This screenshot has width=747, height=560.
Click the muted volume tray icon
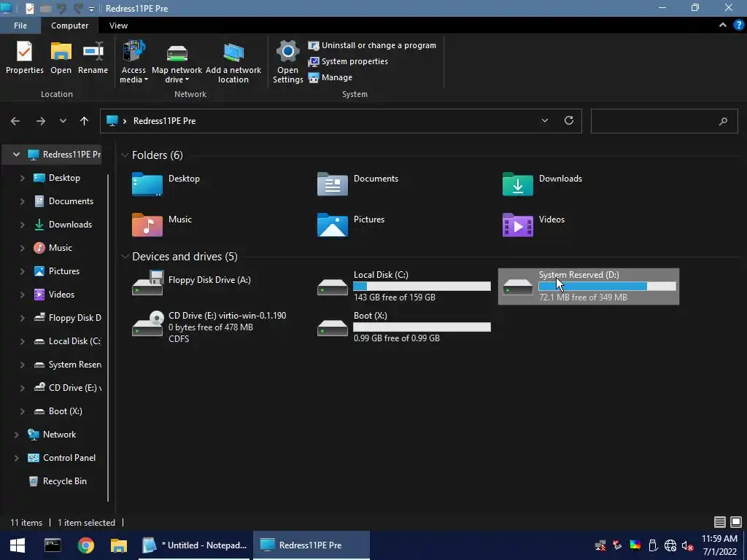tap(687, 545)
